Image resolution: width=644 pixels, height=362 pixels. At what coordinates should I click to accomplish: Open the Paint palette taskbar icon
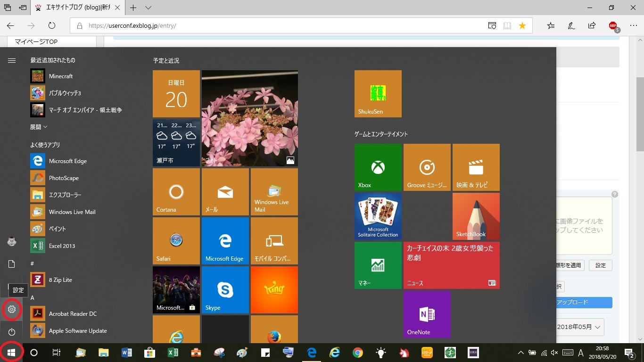(242, 353)
